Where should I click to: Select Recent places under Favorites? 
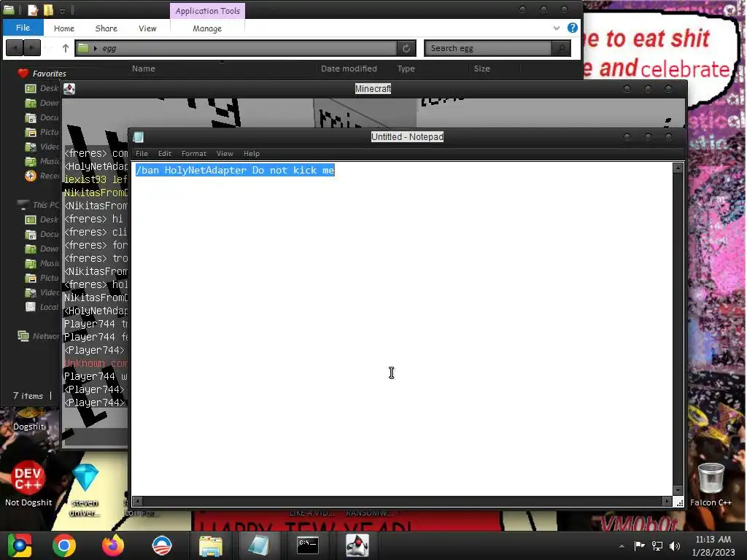click(x=42, y=176)
